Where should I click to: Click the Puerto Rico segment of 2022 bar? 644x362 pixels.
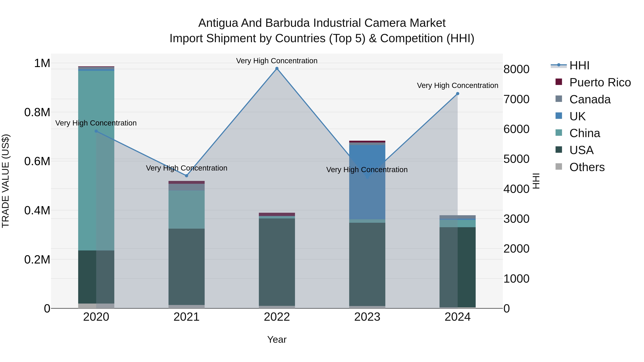(277, 214)
